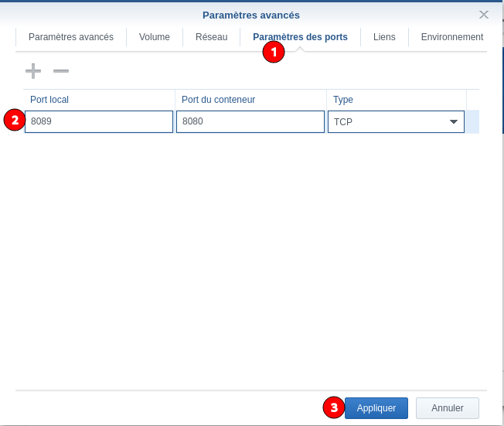The height and width of the screenshot is (426, 504).
Task: Switch to the Environnement tab
Action: [451, 37]
